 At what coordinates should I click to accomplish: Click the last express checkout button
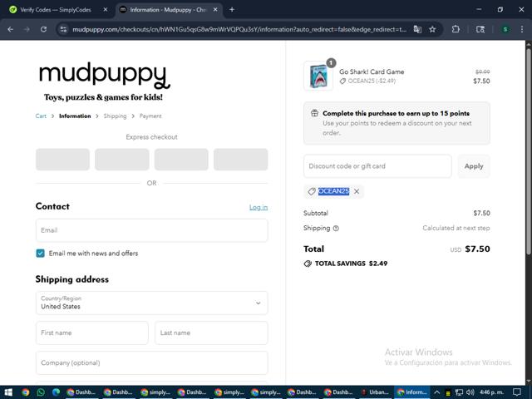240,160
